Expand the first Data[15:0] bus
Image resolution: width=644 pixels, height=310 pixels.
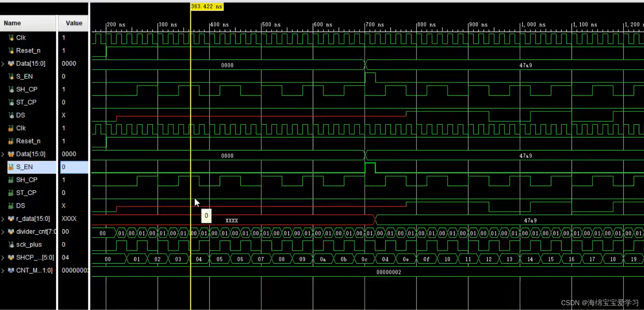(x=3, y=64)
